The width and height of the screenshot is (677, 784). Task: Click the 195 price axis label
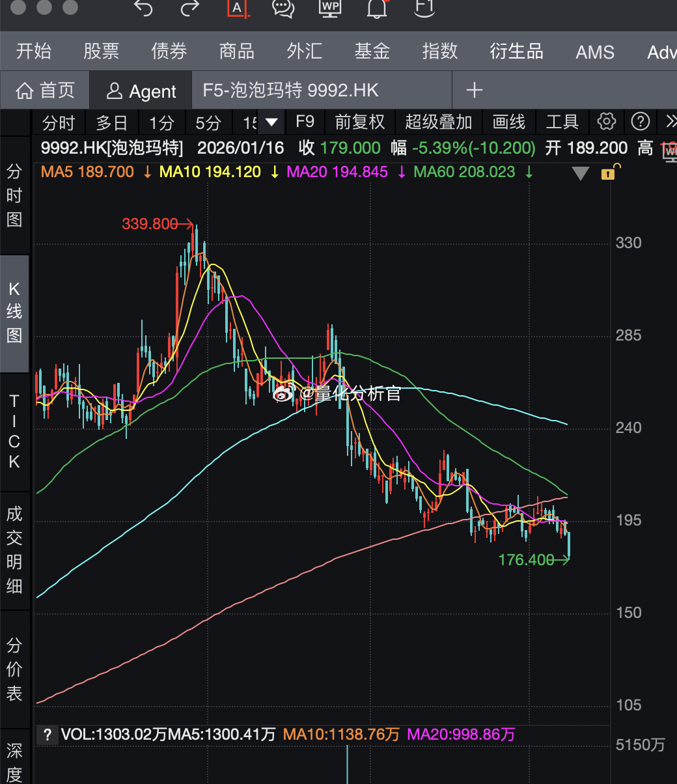coord(628,520)
